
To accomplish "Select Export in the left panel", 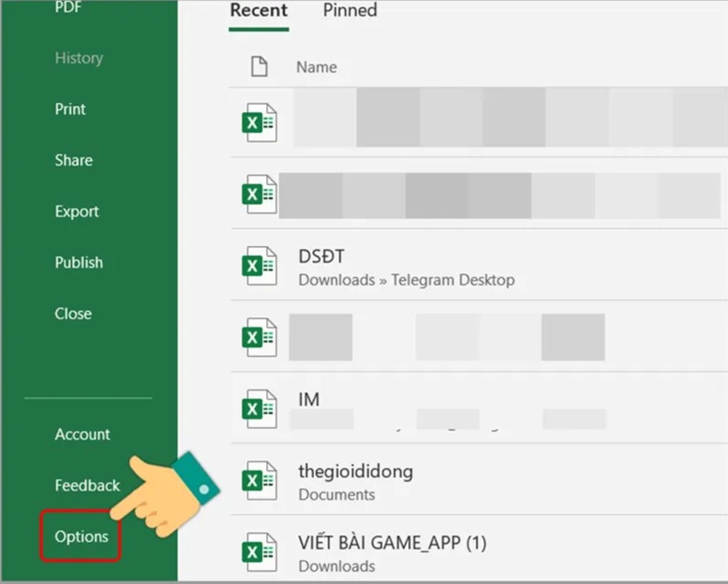I will pyautogui.click(x=77, y=211).
